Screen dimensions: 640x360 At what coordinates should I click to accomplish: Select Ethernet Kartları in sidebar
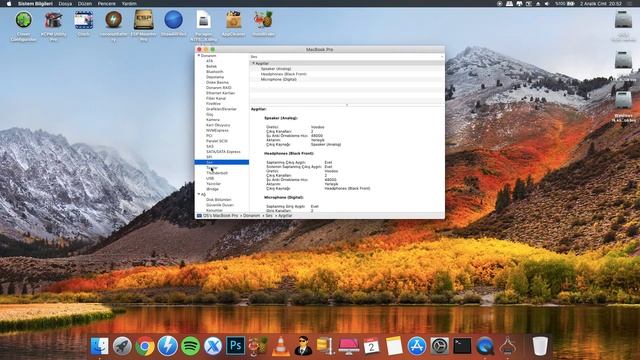(x=220, y=93)
